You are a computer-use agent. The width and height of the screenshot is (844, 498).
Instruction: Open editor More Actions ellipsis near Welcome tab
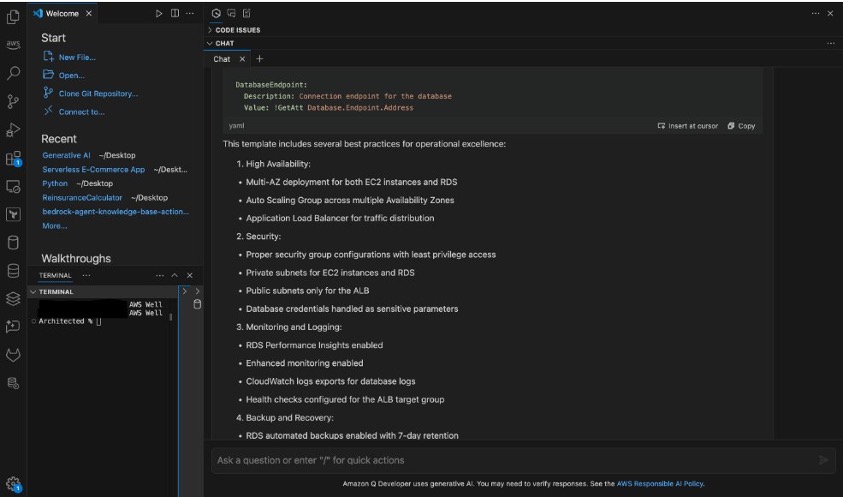tap(190, 13)
